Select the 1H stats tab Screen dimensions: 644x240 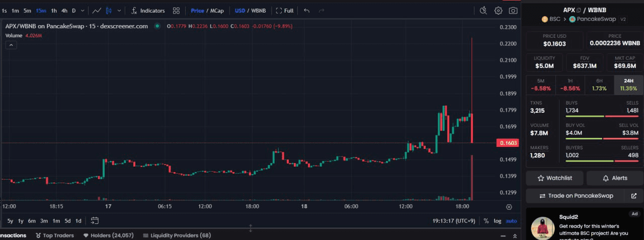[x=570, y=85]
